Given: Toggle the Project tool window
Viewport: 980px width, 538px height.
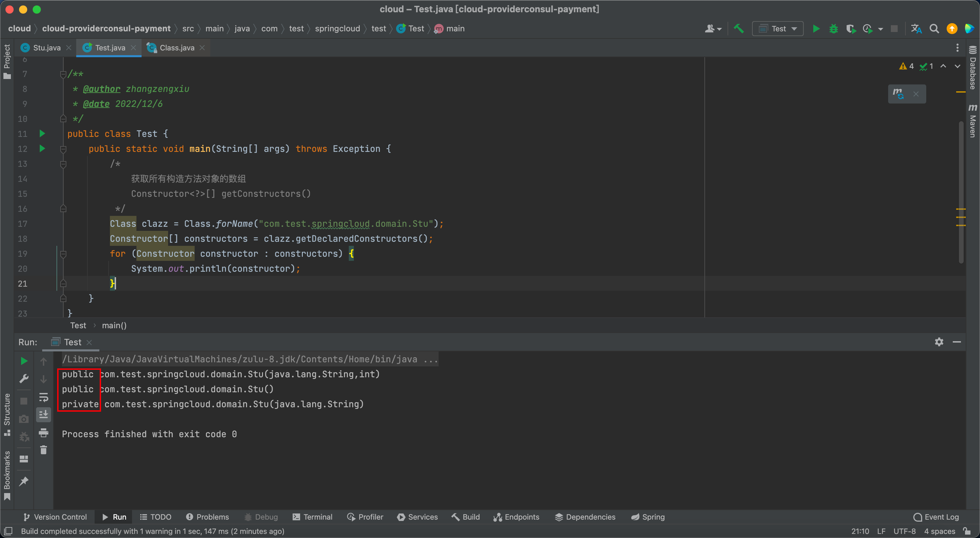Looking at the screenshot, I should (7, 61).
